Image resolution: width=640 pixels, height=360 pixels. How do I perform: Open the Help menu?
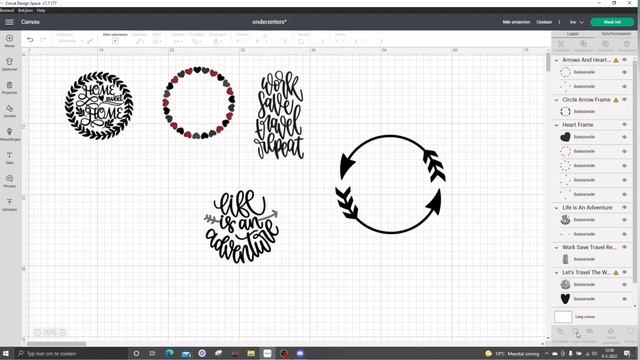pyautogui.click(x=41, y=10)
